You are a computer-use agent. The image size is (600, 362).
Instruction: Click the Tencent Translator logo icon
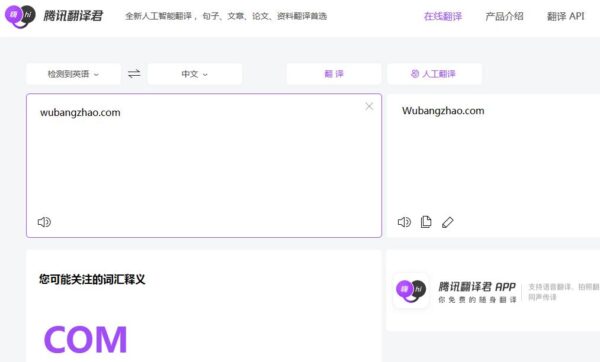point(20,16)
